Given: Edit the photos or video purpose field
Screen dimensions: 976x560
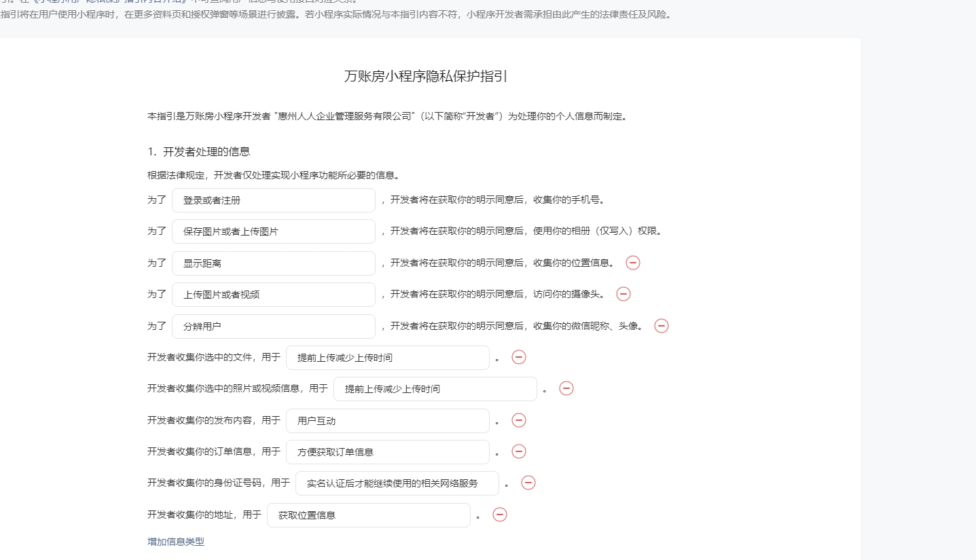Looking at the screenshot, I should coord(435,389).
